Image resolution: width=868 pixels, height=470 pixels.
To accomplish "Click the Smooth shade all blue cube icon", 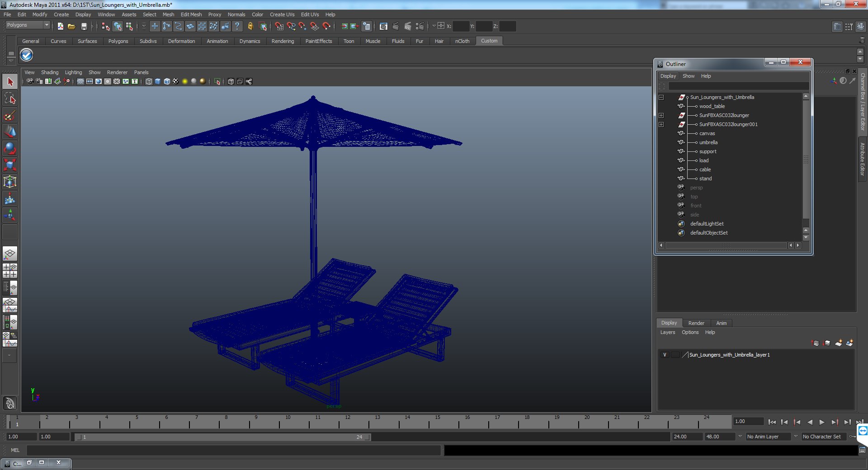I will 158,81.
